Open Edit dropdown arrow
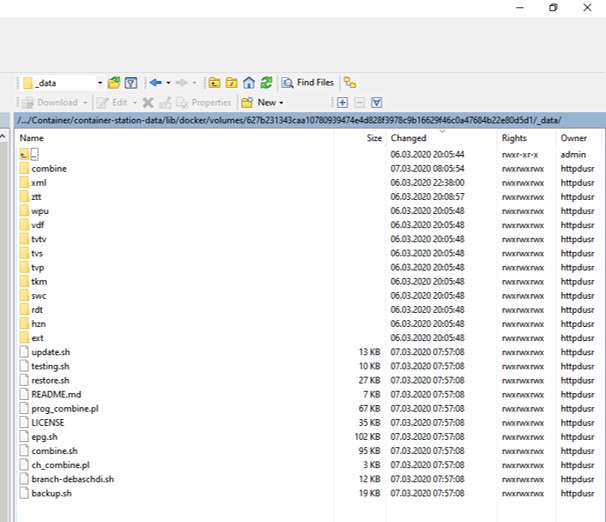Image resolution: width=606 pixels, height=522 pixels. (x=135, y=103)
